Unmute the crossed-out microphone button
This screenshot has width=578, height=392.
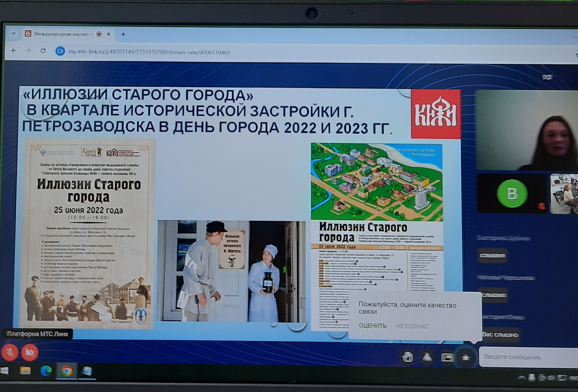pyautogui.click(x=10, y=352)
